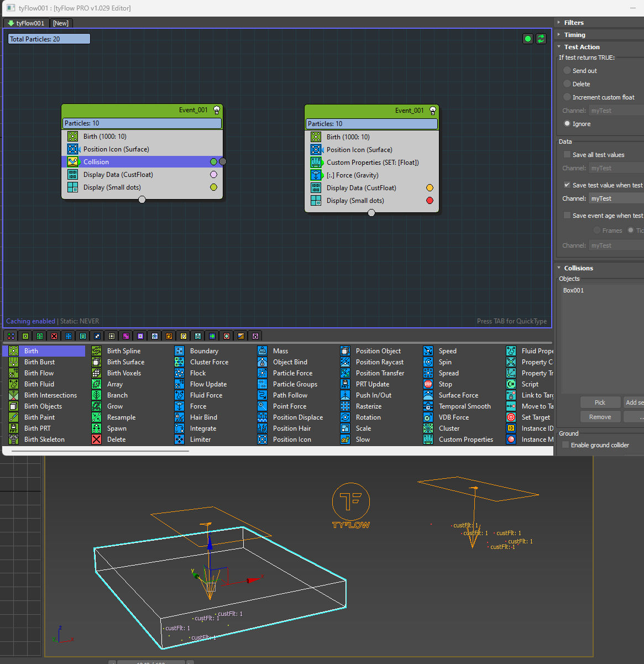Click red color dot on Display (Small dots)
The width and height of the screenshot is (644, 664).
(x=430, y=201)
